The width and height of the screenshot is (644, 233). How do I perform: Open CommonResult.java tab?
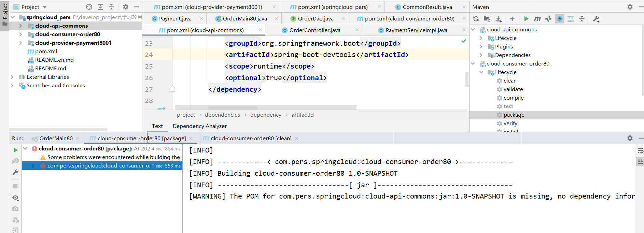[x=427, y=7]
